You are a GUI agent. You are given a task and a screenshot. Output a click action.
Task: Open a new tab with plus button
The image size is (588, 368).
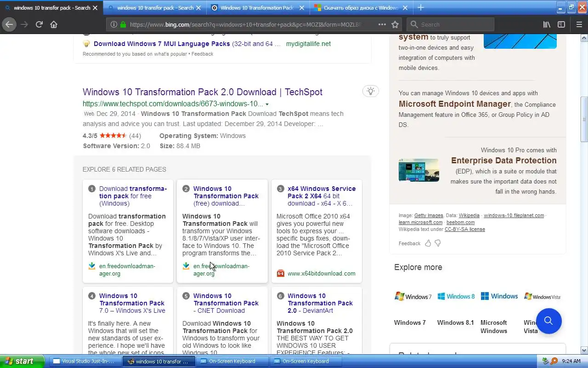[x=420, y=7]
